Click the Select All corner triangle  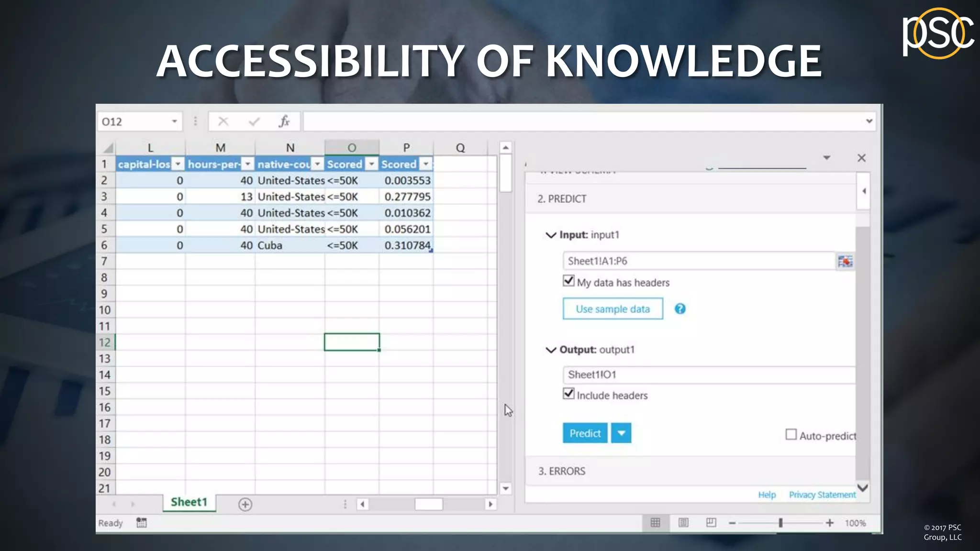[108, 148]
